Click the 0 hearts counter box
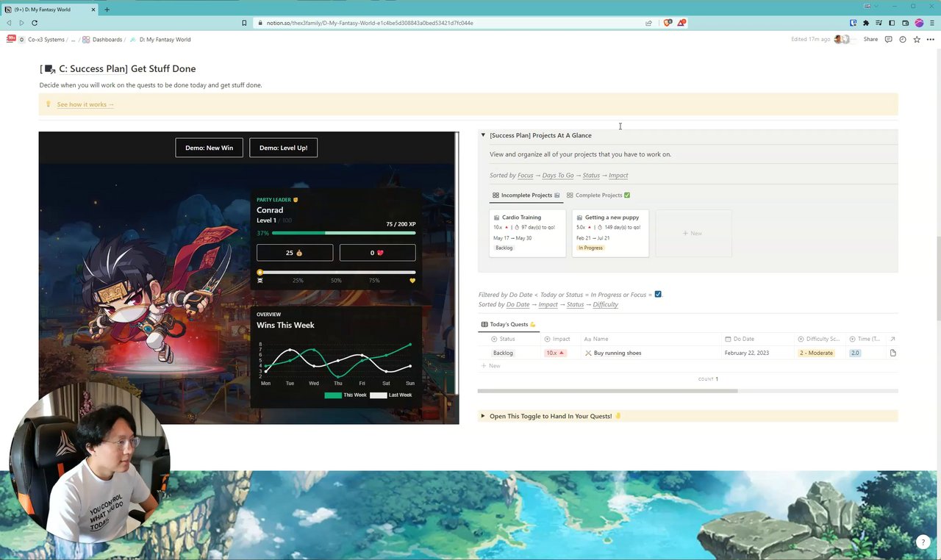The height and width of the screenshot is (560, 941). pos(377,253)
